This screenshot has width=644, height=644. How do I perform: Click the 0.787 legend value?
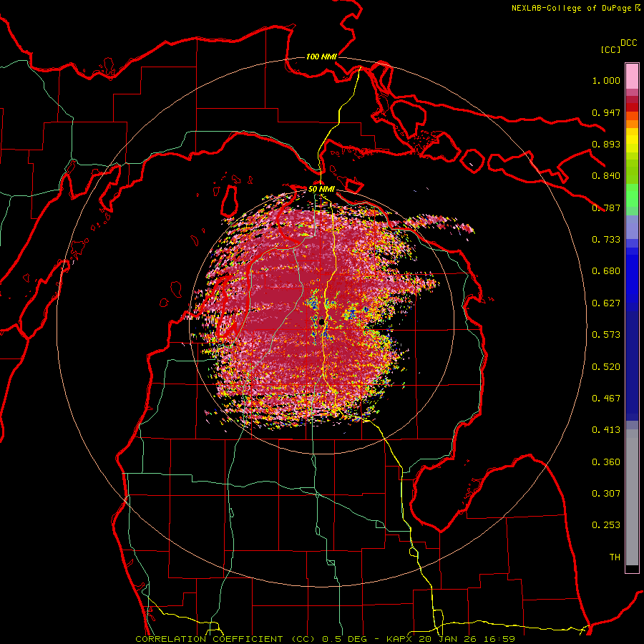[606, 208]
